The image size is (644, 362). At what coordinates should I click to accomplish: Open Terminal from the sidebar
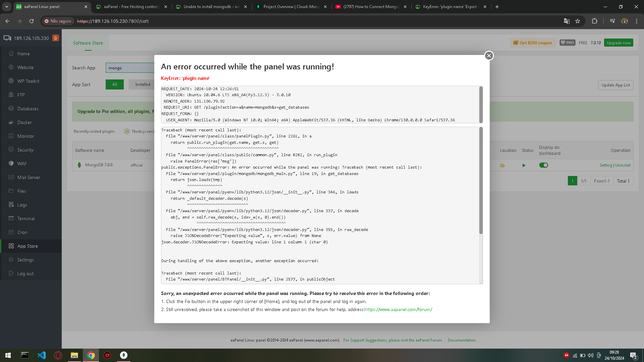pyautogui.click(x=26, y=219)
